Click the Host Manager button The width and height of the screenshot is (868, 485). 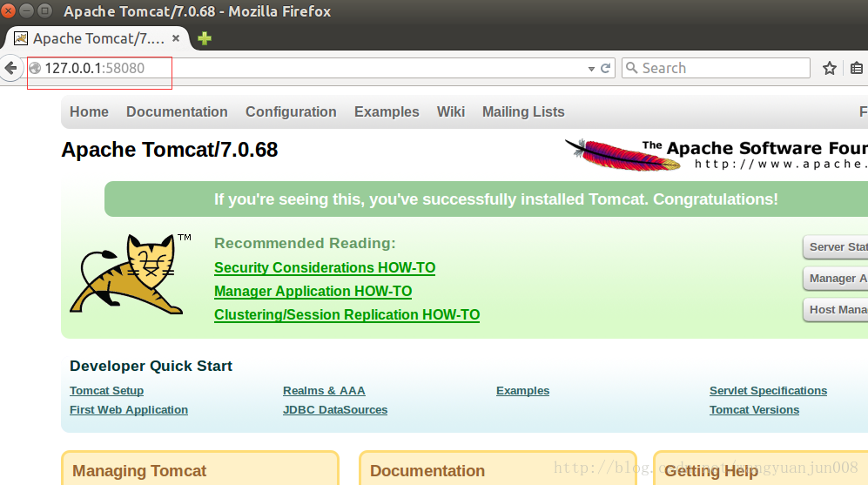click(835, 309)
